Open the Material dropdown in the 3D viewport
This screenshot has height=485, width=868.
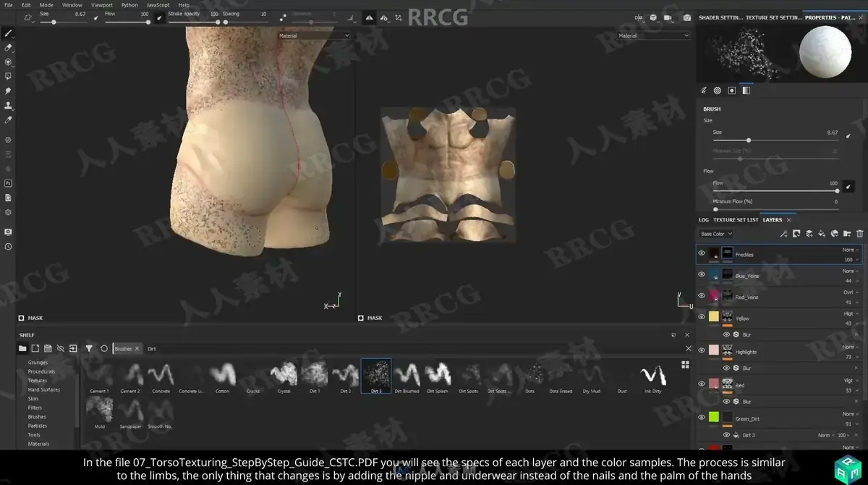click(314, 35)
